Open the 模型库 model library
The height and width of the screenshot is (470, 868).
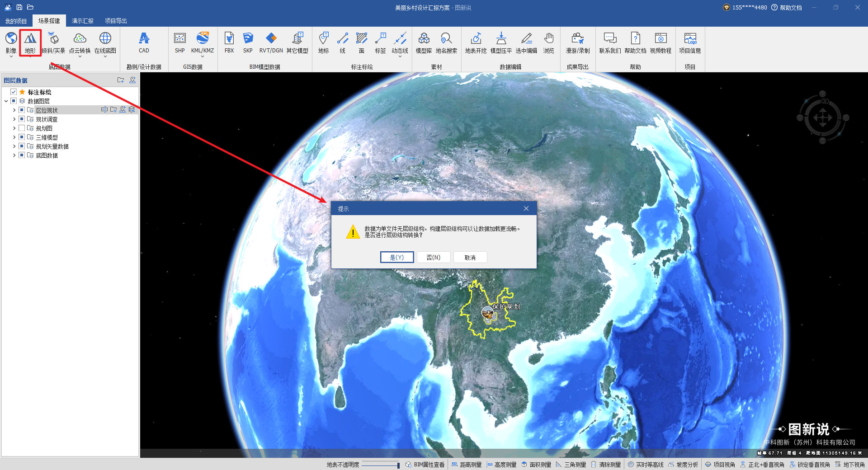coord(424,42)
